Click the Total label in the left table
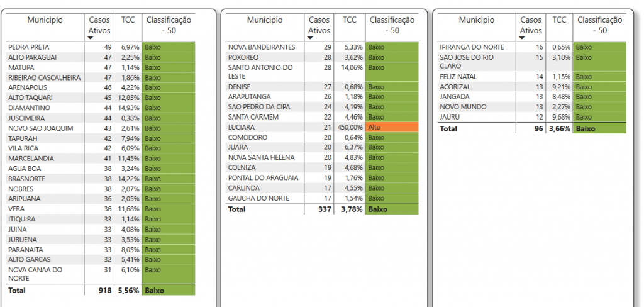 point(18,291)
